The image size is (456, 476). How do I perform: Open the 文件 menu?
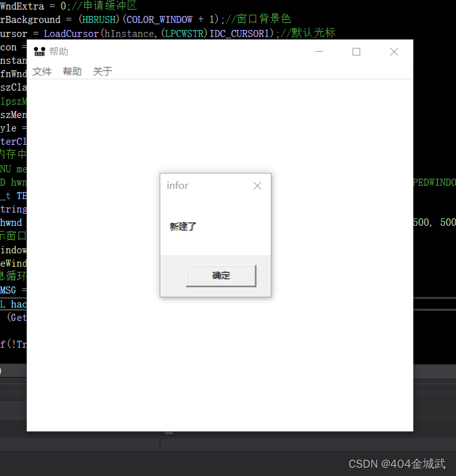(x=42, y=71)
